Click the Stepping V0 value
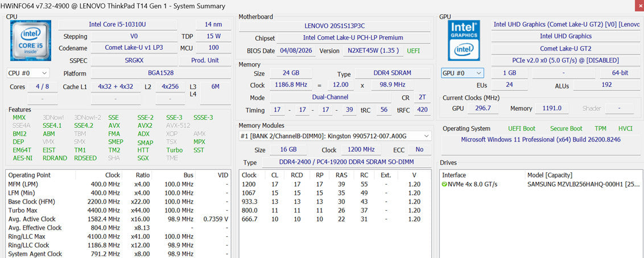644x258 pixels. point(134,36)
